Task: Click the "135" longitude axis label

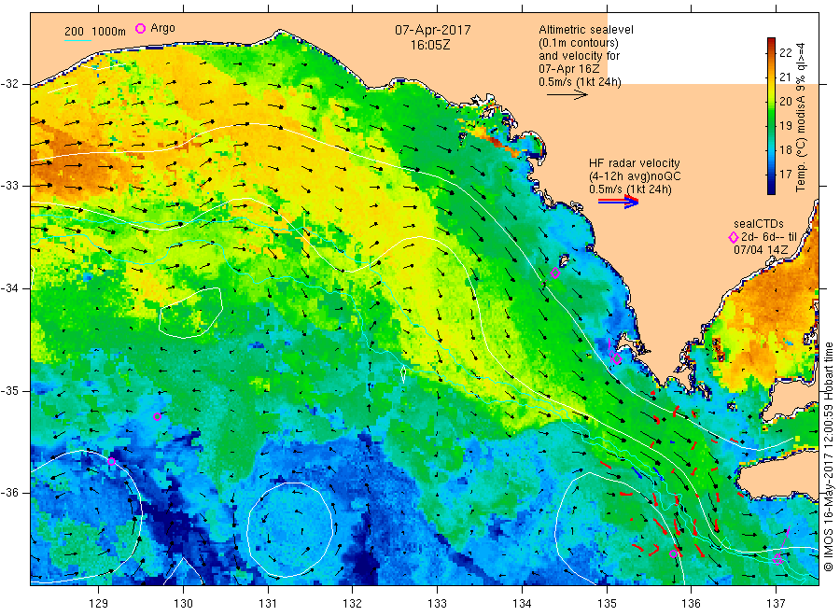Action: 607,604
